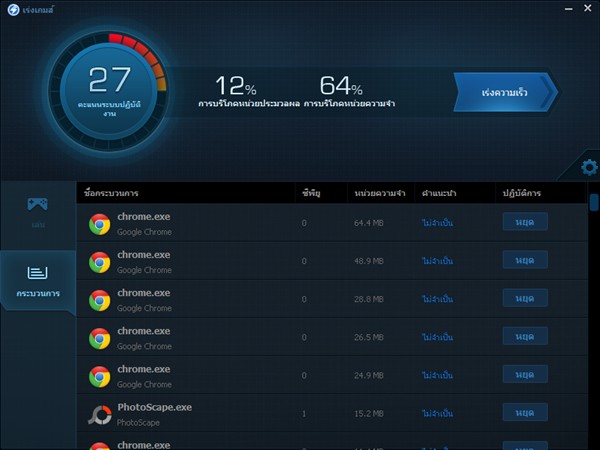This screenshot has width=600, height=450.
Task: Click the PhotoScape application icon
Action: 99,415
